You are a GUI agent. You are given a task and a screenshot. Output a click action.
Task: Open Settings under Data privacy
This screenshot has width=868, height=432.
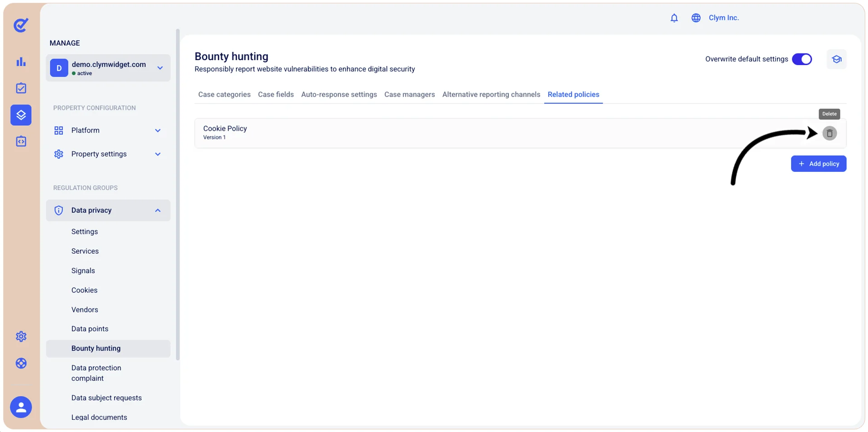coord(85,232)
